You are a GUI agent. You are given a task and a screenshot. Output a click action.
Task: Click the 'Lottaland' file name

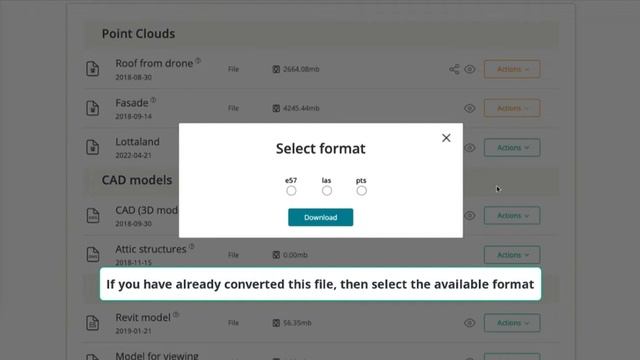137,142
